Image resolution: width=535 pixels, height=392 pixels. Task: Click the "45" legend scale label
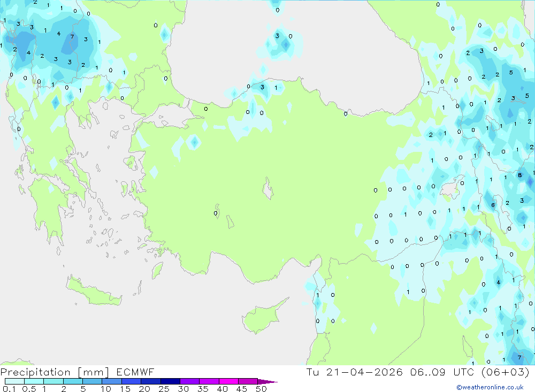242,389
